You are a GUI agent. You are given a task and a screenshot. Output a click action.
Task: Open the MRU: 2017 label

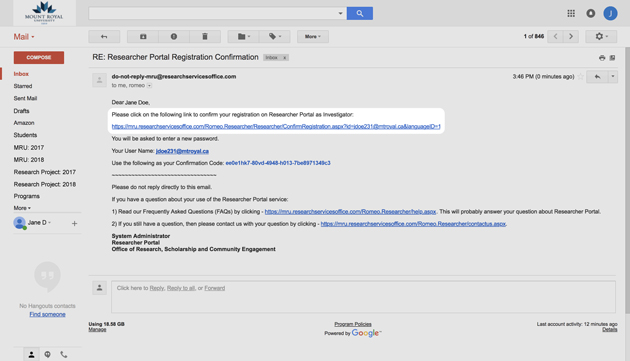(29, 148)
